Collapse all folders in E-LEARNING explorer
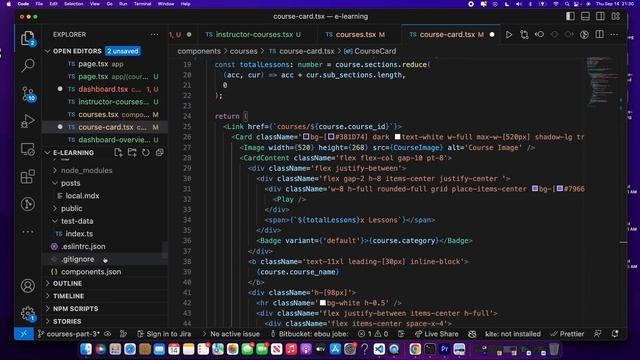Screen dimensions: 640x360 pos(160,152)
